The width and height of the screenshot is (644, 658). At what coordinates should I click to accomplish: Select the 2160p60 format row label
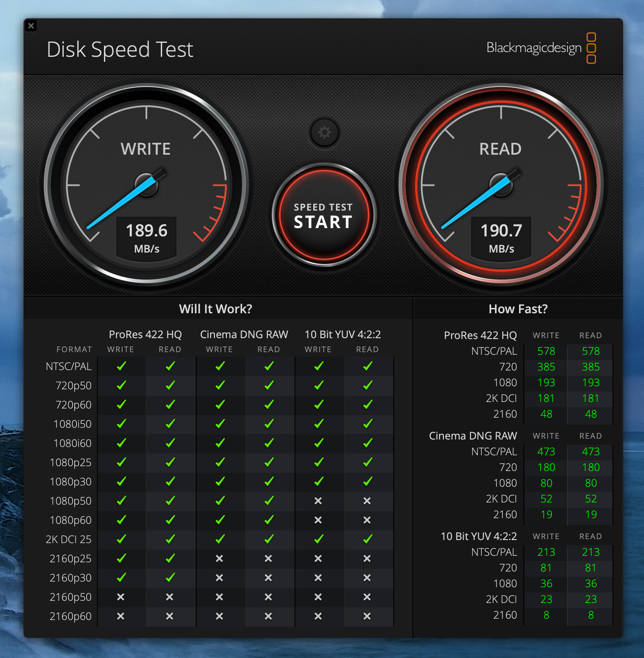tap(71, 616)
